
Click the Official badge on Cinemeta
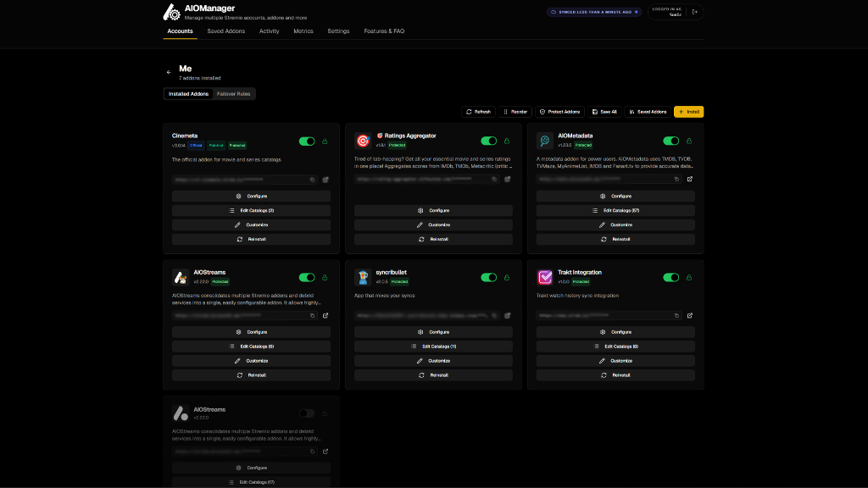196,146
